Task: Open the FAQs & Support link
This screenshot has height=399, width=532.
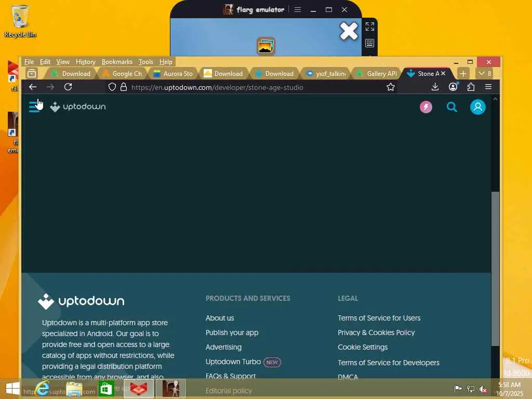Action: point(231,376)
